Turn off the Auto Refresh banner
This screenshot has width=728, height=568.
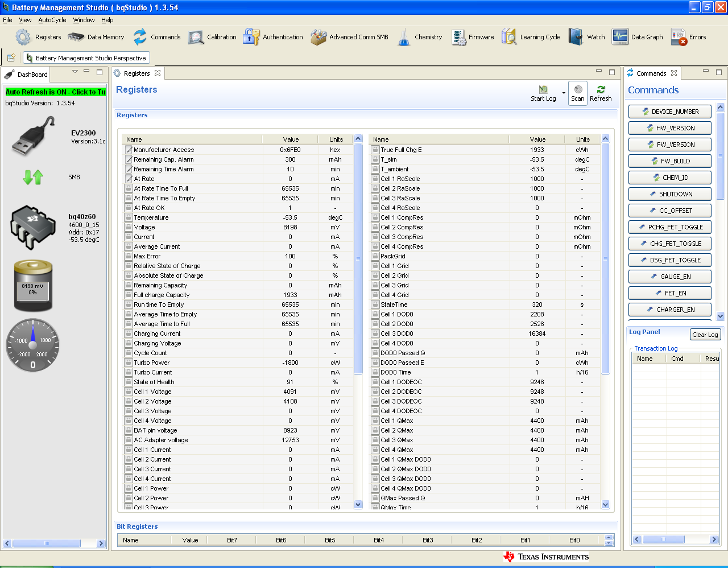point(55,92)
